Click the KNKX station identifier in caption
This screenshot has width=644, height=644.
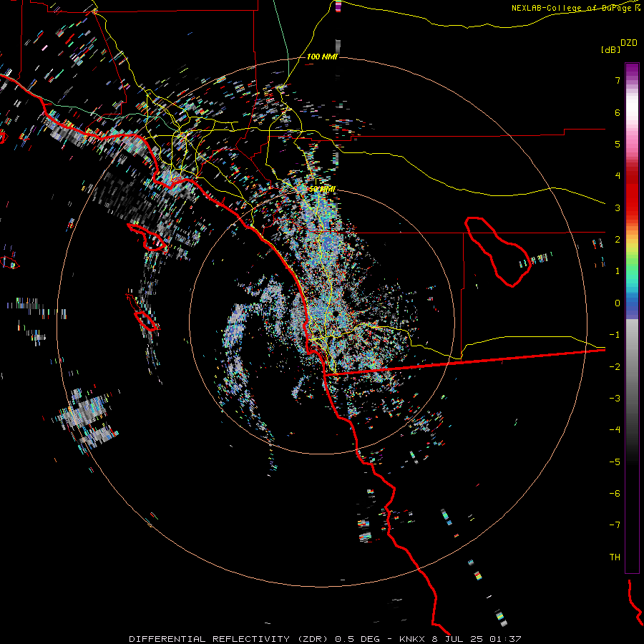click(x=414, y=639)
